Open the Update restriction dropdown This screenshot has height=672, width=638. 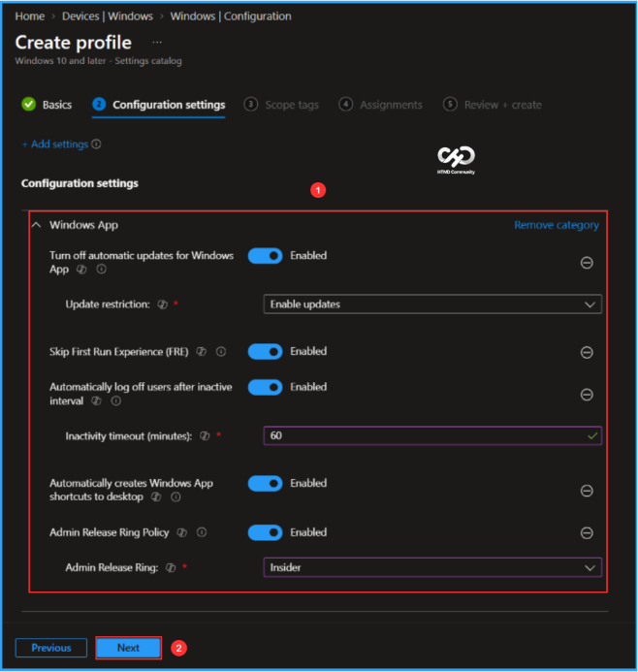tap(432, 304)
